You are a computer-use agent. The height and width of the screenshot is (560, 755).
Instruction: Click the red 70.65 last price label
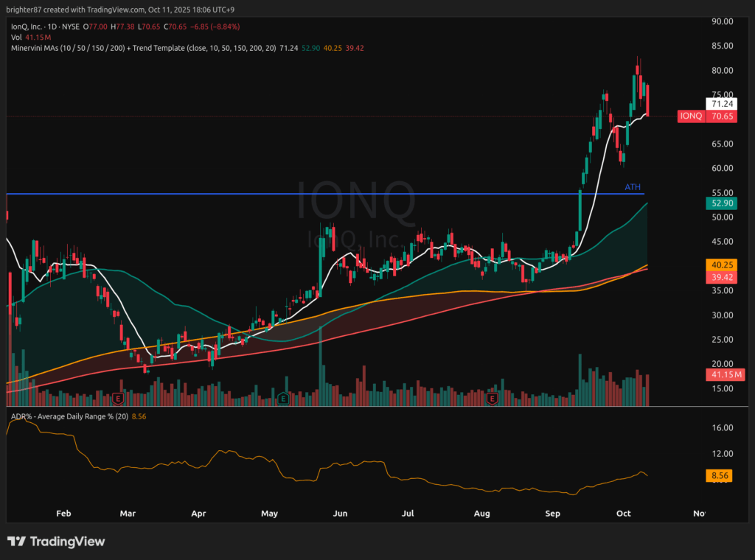(x=722, y=116)
